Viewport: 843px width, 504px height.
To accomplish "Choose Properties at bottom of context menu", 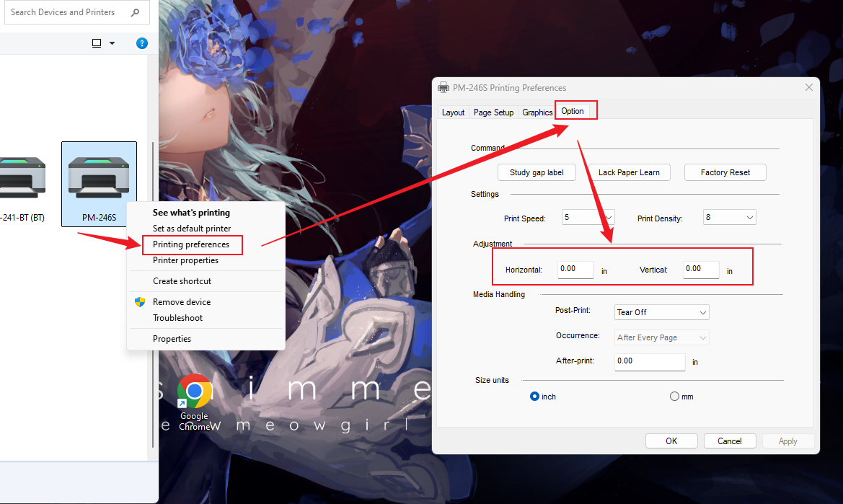I will [172, 338].
